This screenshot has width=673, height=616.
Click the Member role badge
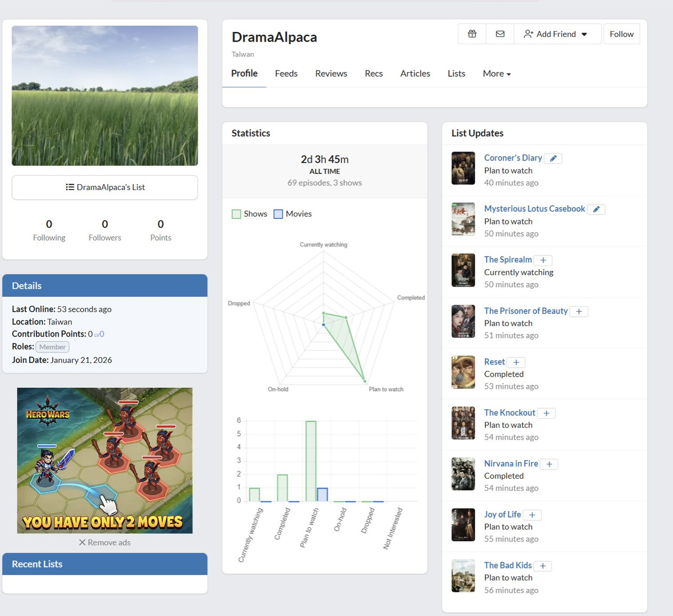tap(53, 347)
